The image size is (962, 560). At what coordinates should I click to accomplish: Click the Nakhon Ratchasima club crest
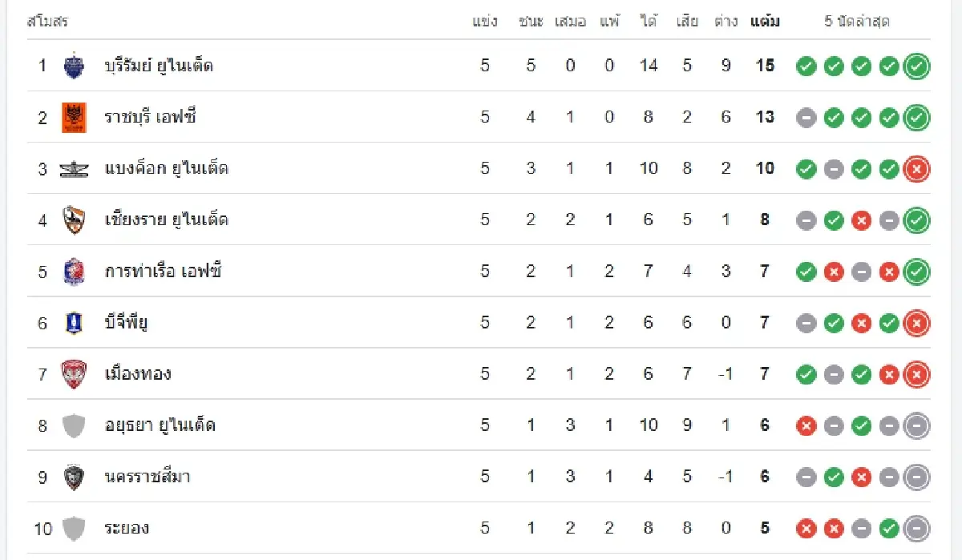coord(74,477)
